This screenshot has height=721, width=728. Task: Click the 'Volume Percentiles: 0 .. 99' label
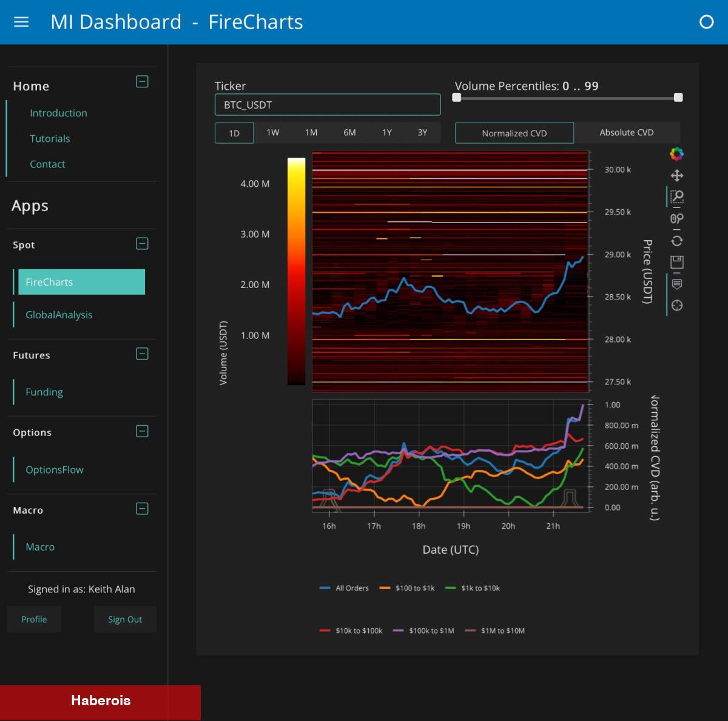pos(527,86)
